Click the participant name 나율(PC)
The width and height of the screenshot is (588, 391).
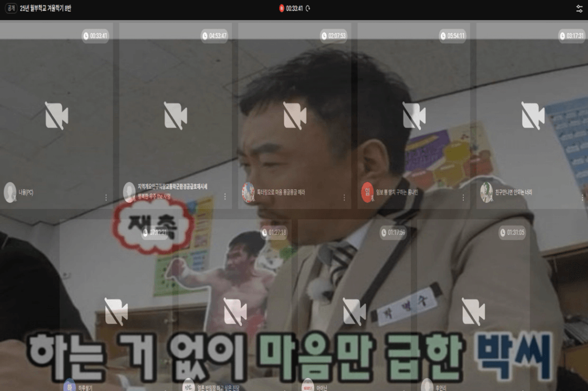26,192
